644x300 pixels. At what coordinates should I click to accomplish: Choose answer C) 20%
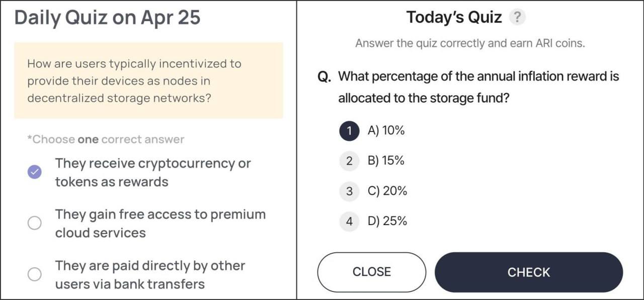tap(387, 191)
